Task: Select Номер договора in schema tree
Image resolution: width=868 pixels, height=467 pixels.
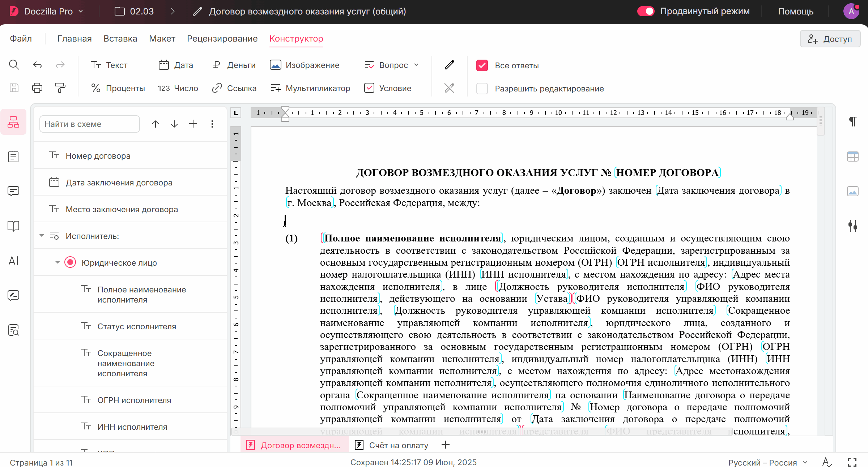Action: coord(130,156)
